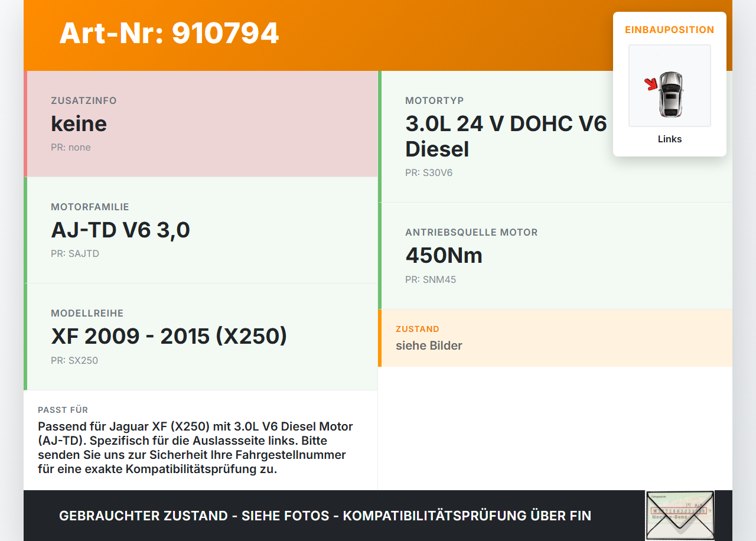The width and height of the screenshot is (756, 541).
Task: Click the Motortyp 3.0L 24 V DOHC V6 Diesel value
Action: pyautogui.click(x=506, y=136)
